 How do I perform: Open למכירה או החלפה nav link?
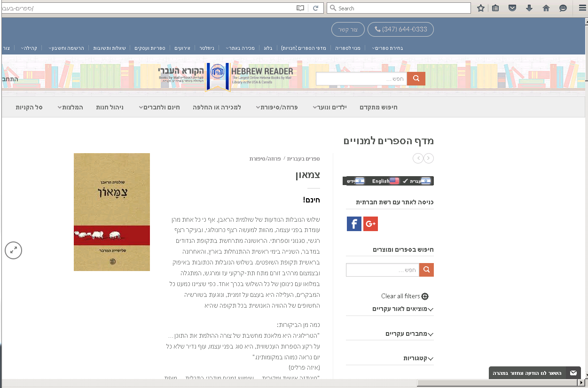(x=217, y=108)
